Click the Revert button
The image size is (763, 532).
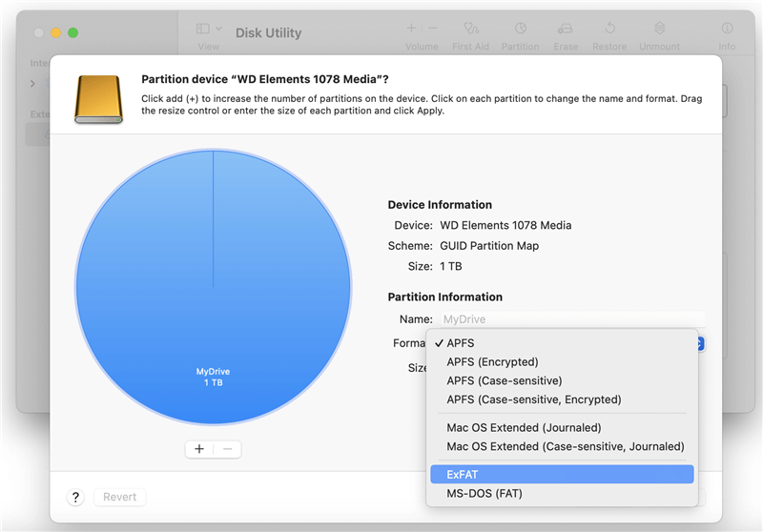pyautogui.click(x=120, y=497)
